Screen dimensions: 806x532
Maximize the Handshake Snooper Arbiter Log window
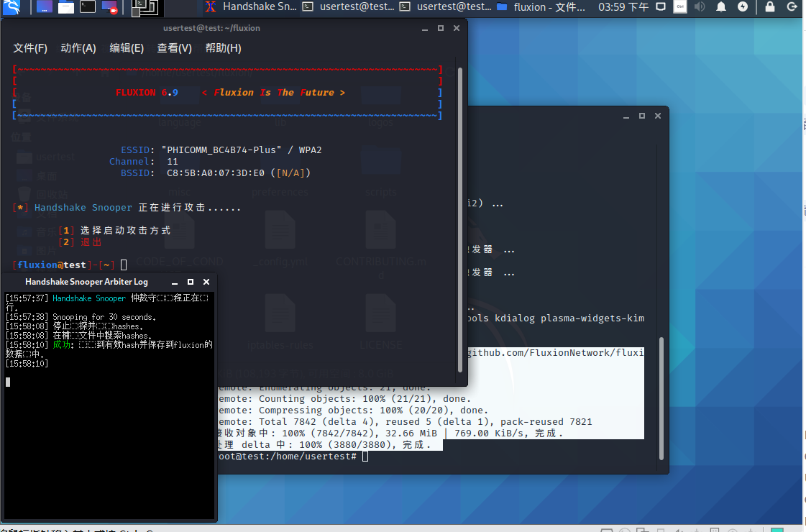[191, 282]
